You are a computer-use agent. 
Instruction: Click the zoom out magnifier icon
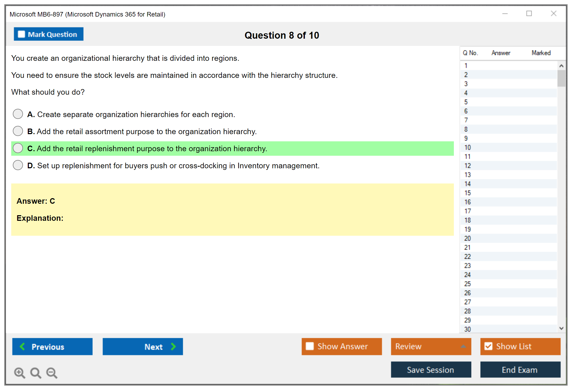[x=52, y=372]
